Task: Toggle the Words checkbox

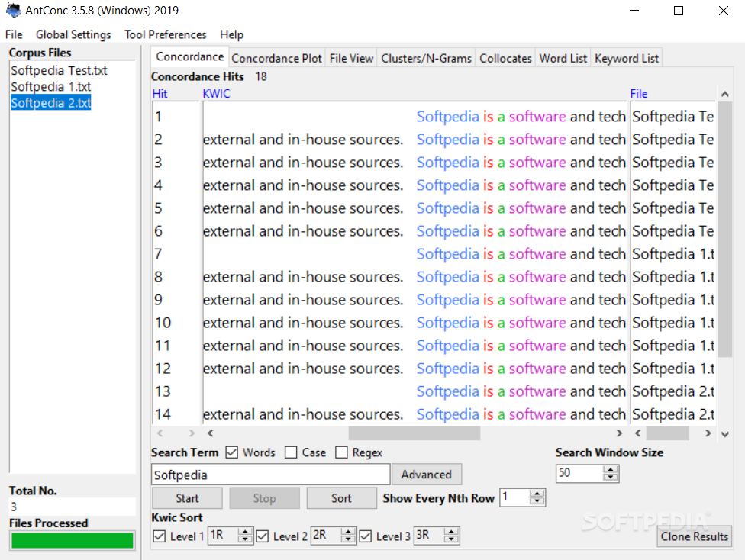Action: [x=232, y=452]
